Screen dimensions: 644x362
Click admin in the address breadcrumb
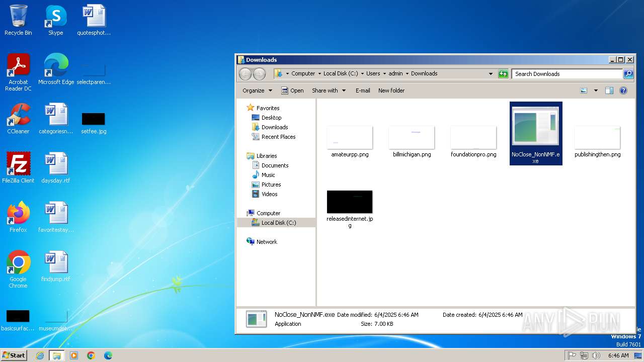point(396,73)
